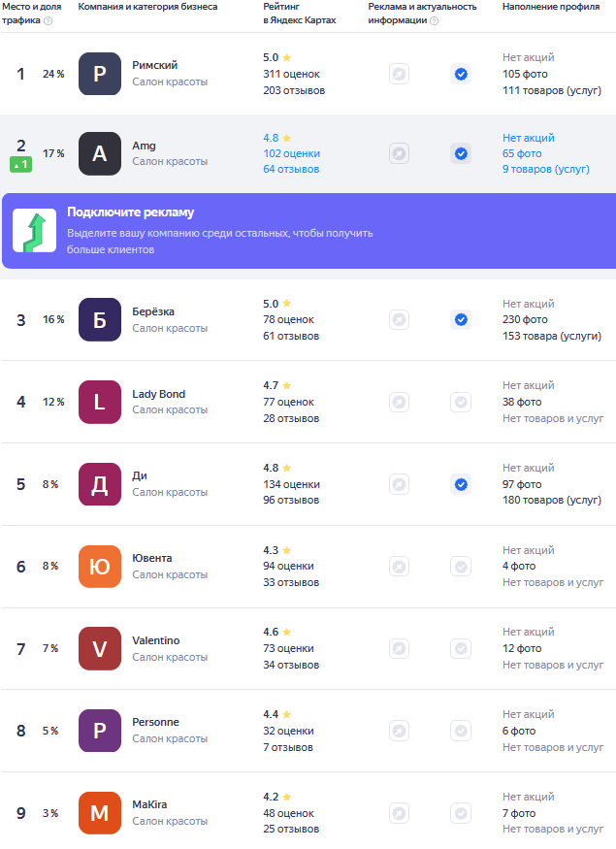
Task: Click the Подключите рекламу banner heading
Action: (x=130, y=212)
